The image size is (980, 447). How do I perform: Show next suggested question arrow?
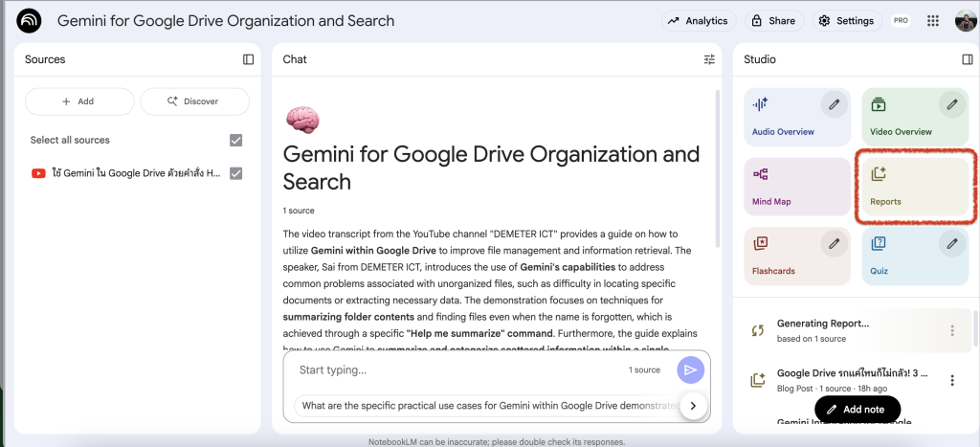(x=692, y=405)
